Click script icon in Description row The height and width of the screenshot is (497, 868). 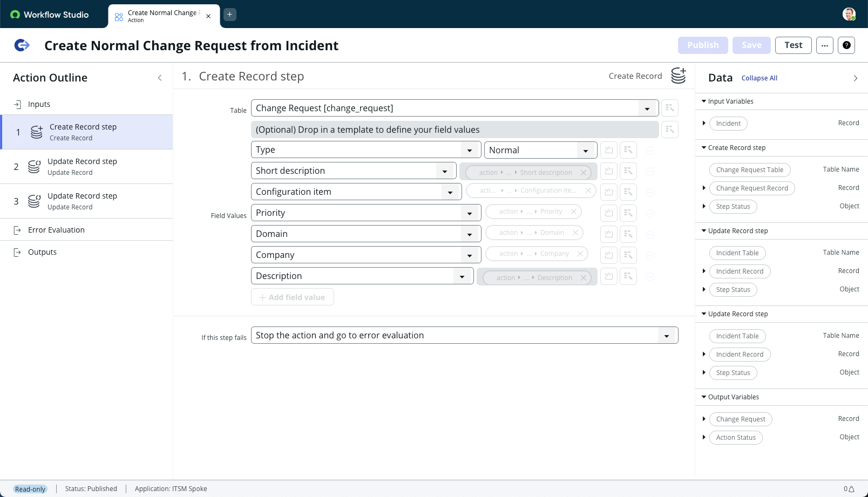609,276
